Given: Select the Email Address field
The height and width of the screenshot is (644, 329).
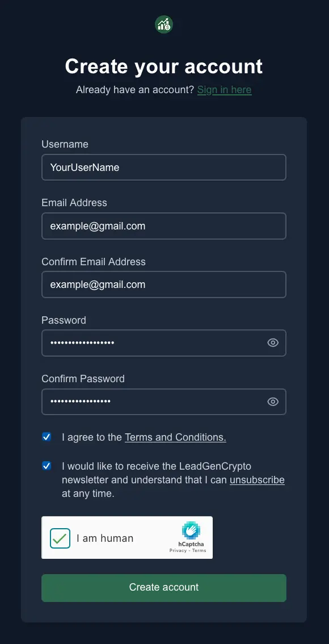Looking at the screenshot, I should pos(164,225).
